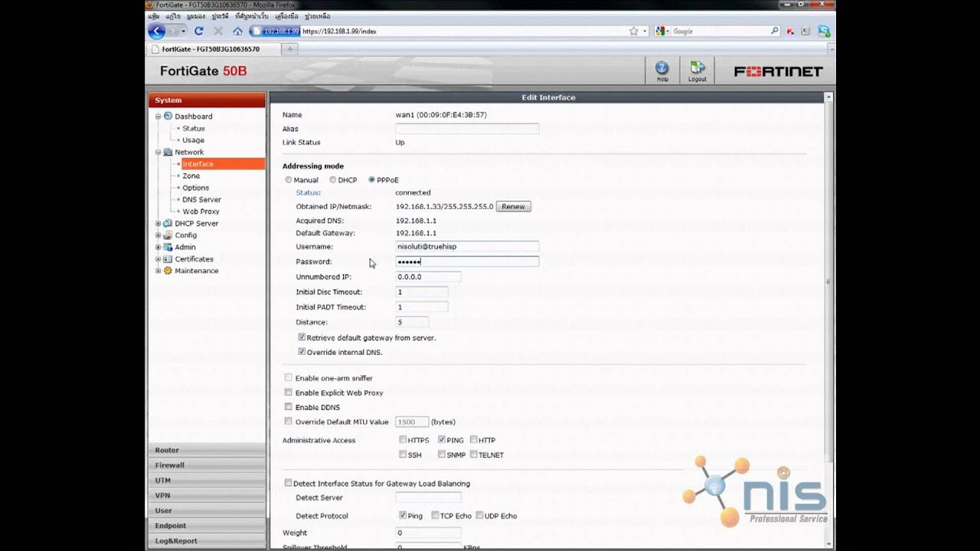Enable HTTPS administrative access
The height and width of the screenshot is (551, 980).
403,439
